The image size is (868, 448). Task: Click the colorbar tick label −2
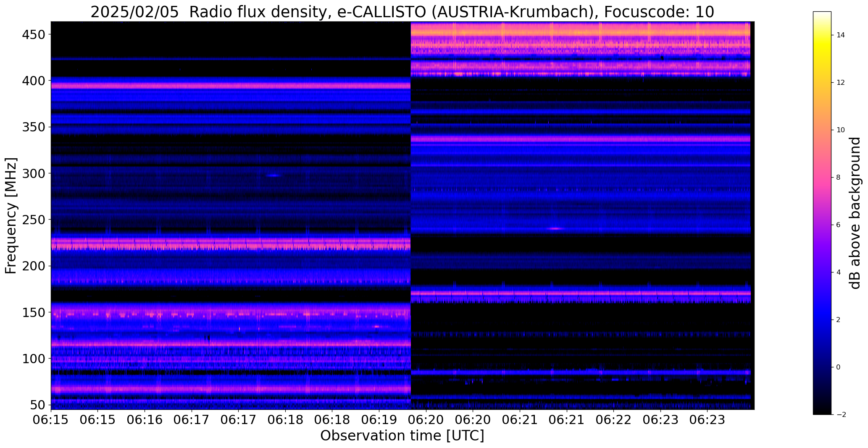coord(841,415)
